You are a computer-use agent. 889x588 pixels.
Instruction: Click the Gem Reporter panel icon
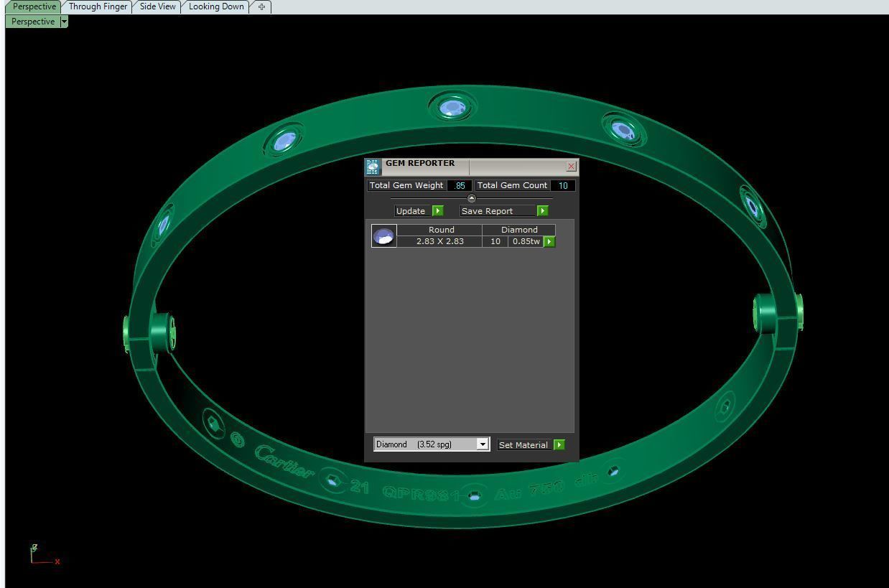click(372, 167)
